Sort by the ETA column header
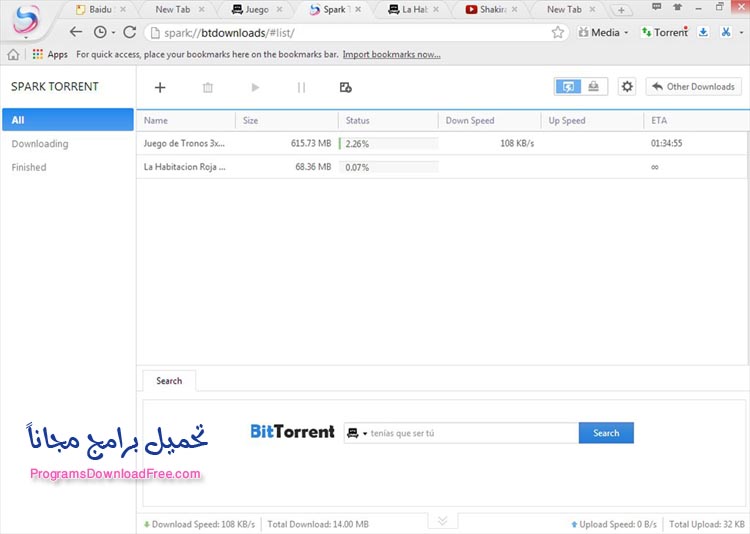 click(x=696, y=121)
